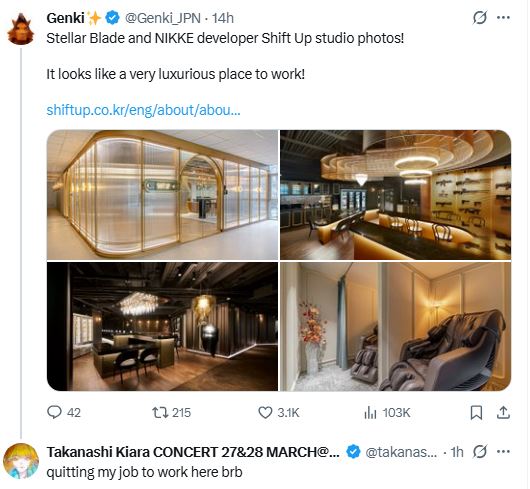View the dark chandelier lobby photo
The image size is (530, 489).
(163, 326)
